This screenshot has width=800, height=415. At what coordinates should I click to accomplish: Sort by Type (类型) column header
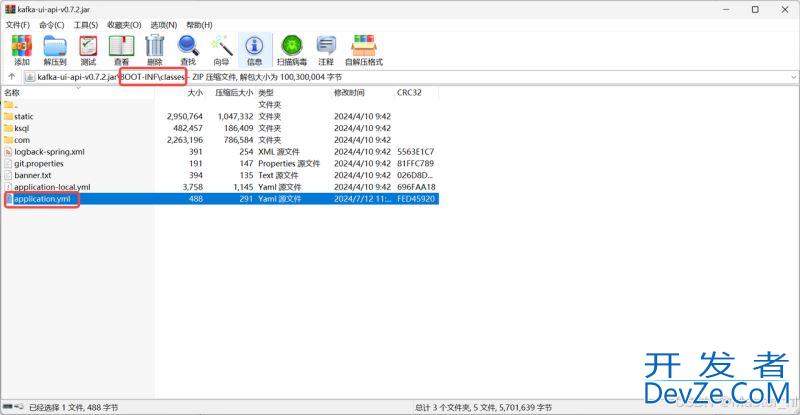pyautogui.click(x=266, y=92)
